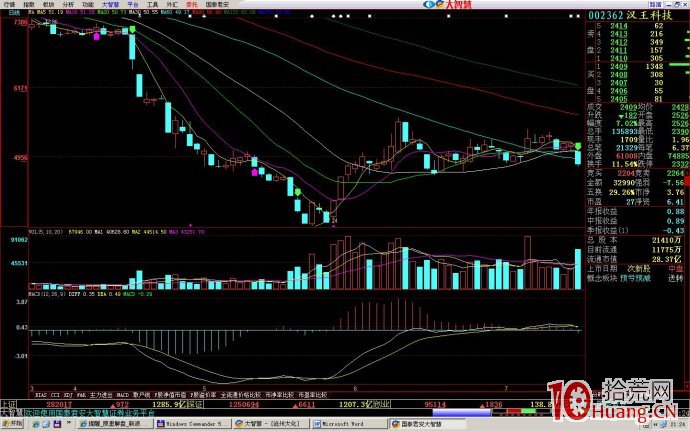Open the 分析 menu
Image resolution: width=690 pixels, height=431 pixels.
[x=68, y=4]
